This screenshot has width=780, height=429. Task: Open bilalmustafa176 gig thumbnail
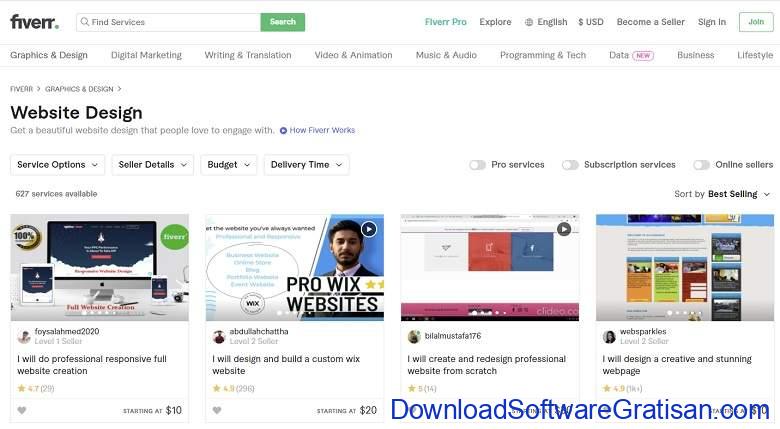489,268
